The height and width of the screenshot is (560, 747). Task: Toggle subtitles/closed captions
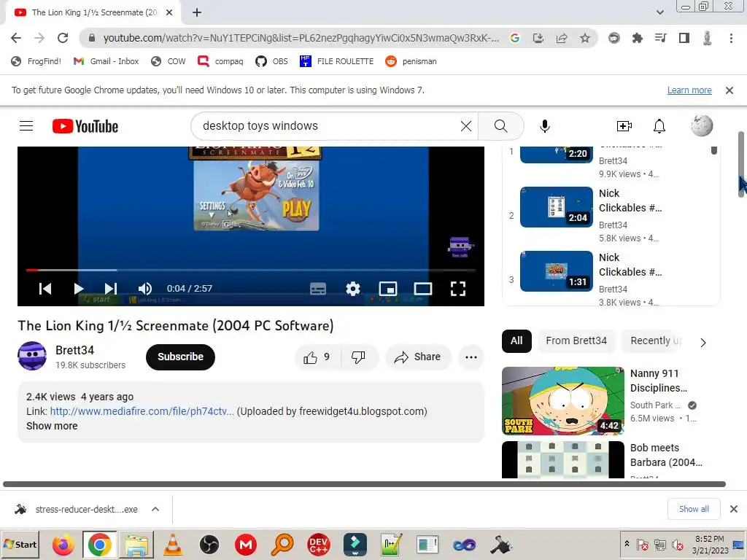click(318, 289)
